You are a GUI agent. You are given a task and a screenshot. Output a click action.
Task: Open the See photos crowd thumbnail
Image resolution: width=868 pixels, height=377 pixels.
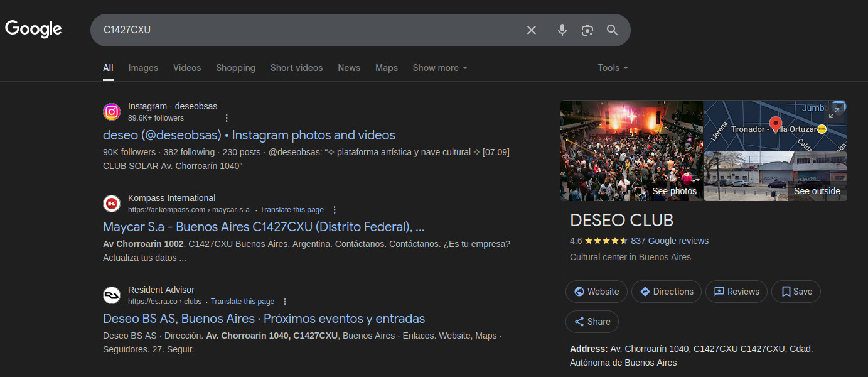[x=631, y=151]
